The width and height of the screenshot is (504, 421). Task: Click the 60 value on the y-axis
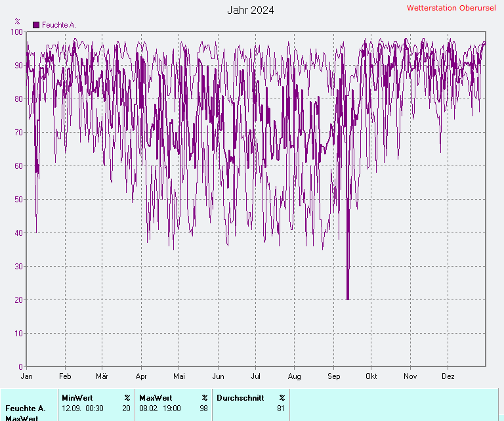18,166
